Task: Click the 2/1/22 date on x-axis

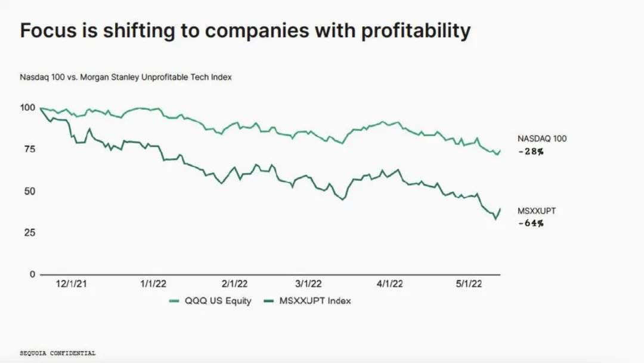Action: click(x=234, y=284)
